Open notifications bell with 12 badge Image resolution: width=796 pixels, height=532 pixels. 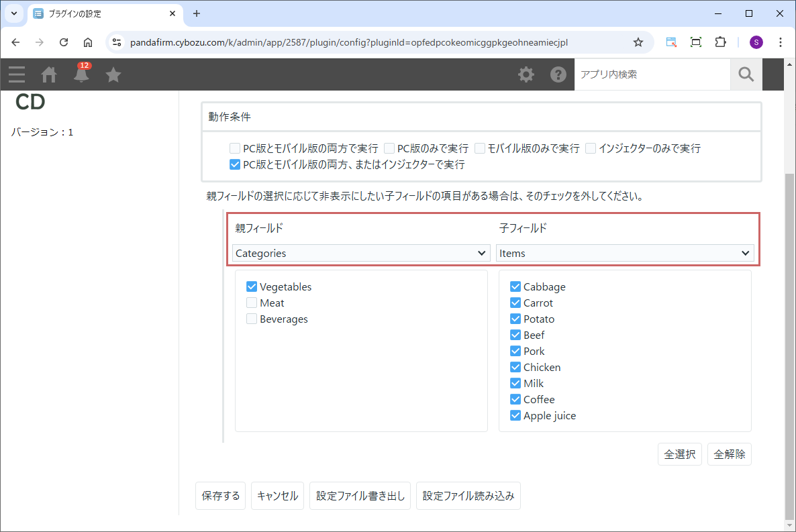click(x=81, y=74)
